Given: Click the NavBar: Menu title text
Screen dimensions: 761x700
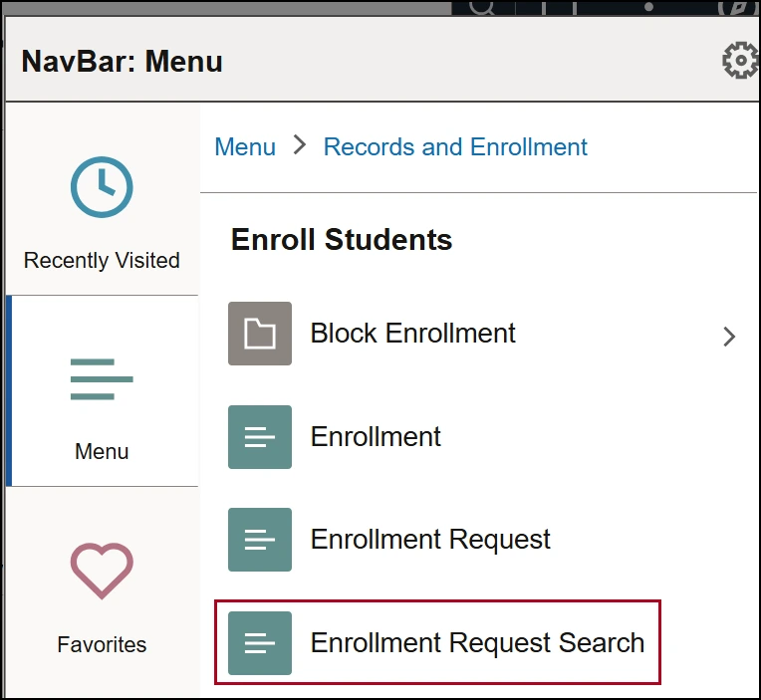Looking at the screenshot, I should point(123,62).
